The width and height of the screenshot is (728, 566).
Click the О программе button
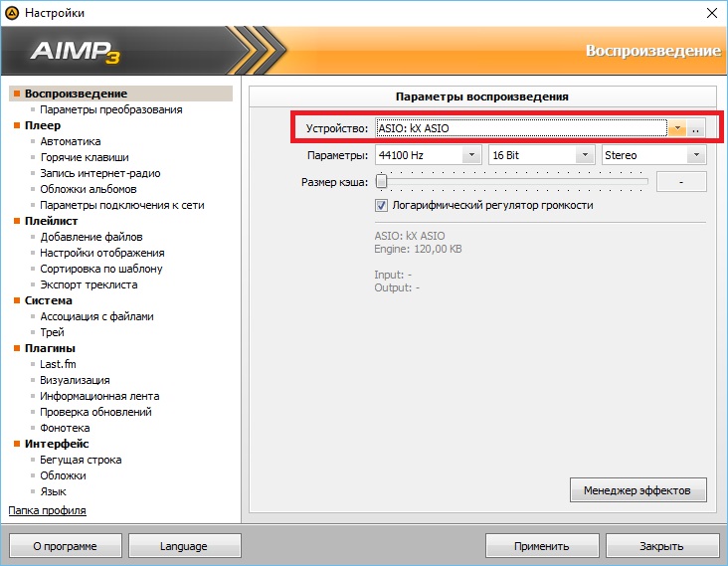click(x=65, y=546)
